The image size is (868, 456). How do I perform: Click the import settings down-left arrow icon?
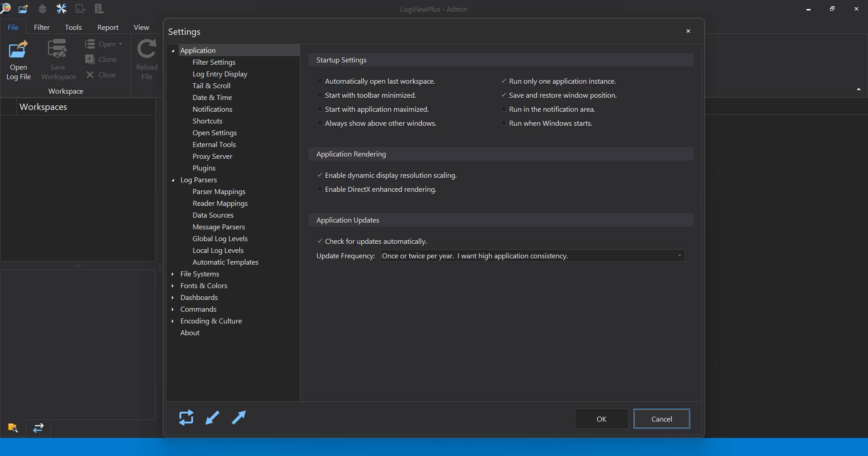pos(212,418)
